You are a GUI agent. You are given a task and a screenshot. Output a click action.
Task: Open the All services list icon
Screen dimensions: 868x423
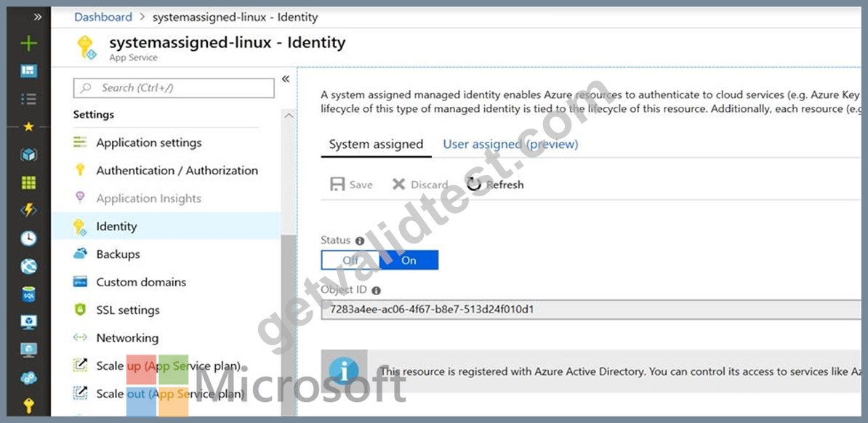tap(28, 99)
